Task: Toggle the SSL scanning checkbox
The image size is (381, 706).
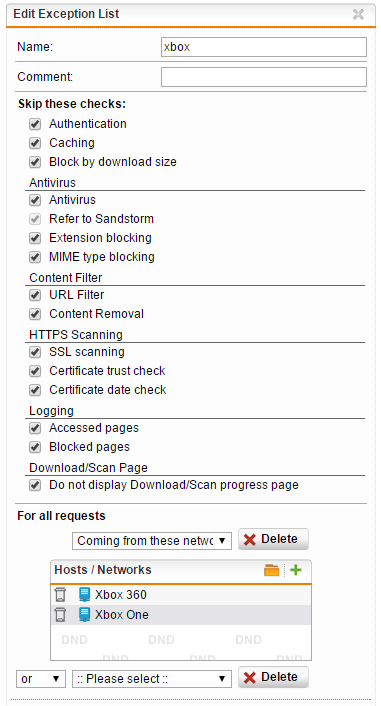Action: [35, 352]
